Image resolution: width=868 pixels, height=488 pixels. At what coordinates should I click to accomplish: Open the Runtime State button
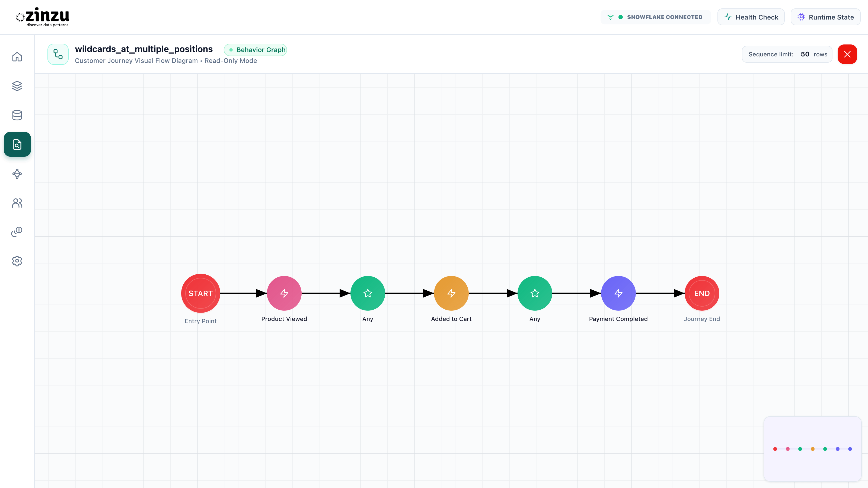(x=825, y=17)
